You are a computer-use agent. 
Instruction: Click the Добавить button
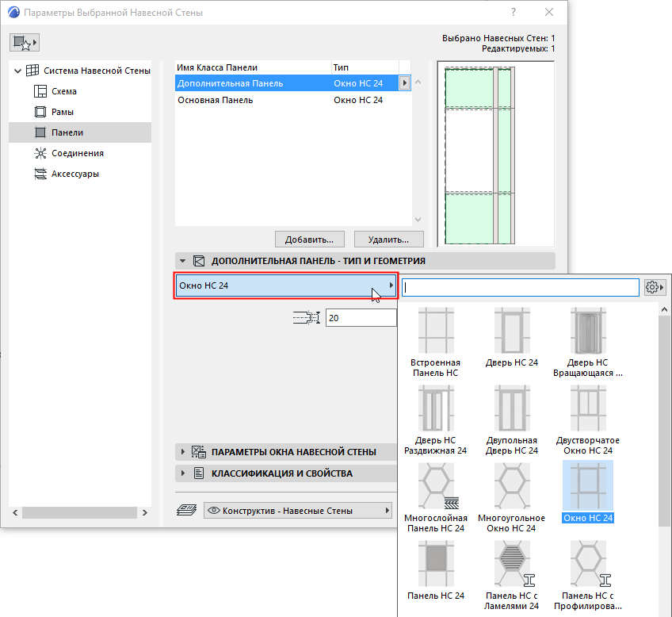[x=309, y=239]
